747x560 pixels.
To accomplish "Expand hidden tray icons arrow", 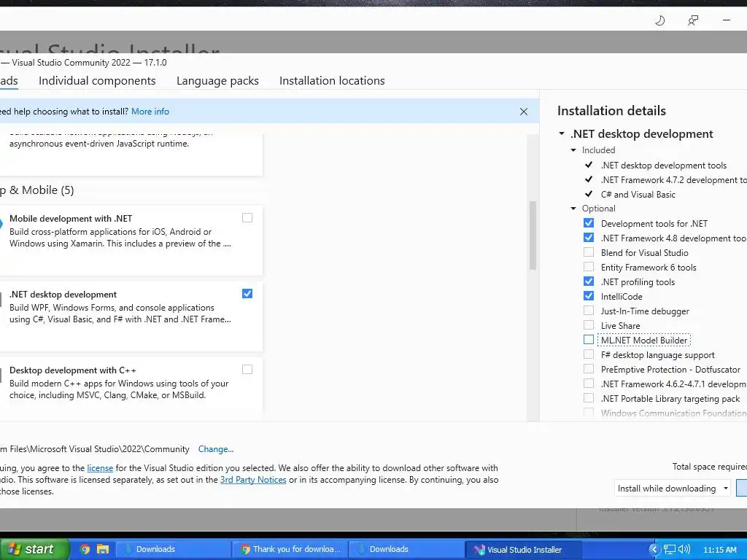I will [654, 549].
